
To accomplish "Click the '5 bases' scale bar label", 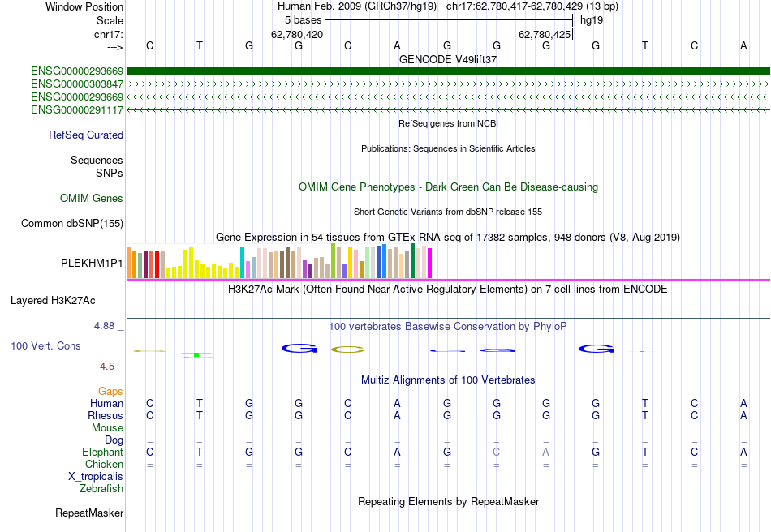I will [303, 20].
